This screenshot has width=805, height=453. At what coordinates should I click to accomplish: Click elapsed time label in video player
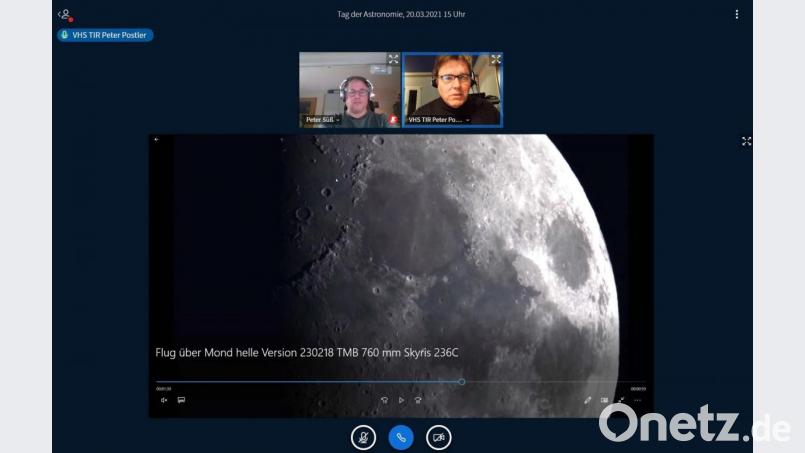point(164,389)
